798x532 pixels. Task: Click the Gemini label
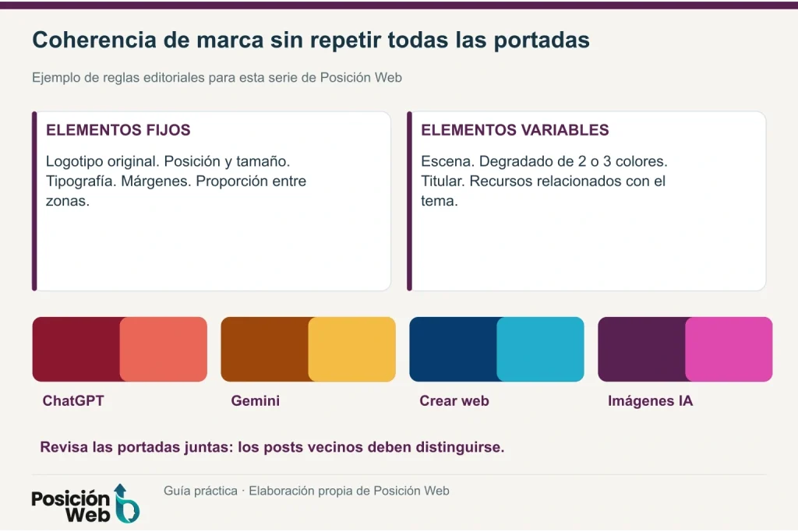click(256, 401)
